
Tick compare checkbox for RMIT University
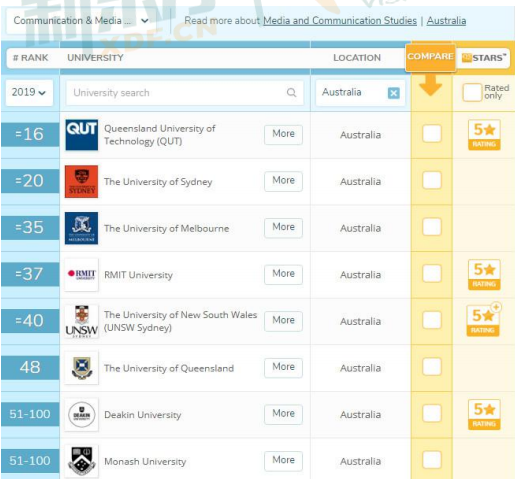tap(432, 273)
